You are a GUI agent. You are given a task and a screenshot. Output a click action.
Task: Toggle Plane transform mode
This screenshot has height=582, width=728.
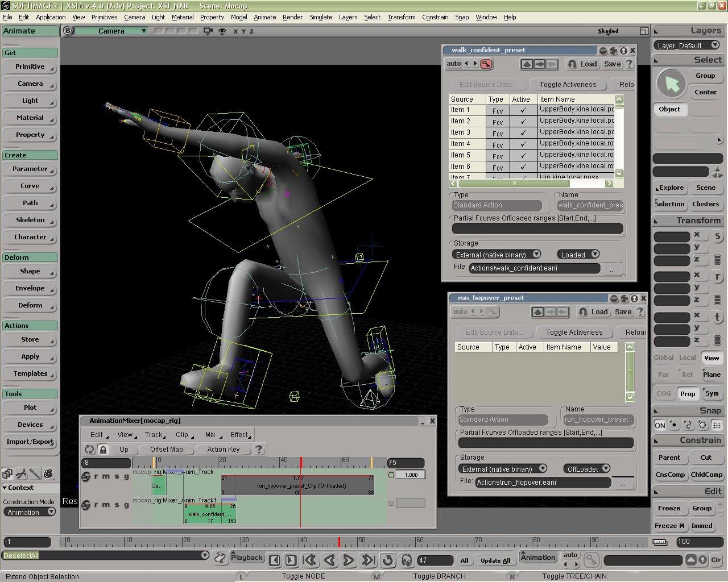(712, 375)
